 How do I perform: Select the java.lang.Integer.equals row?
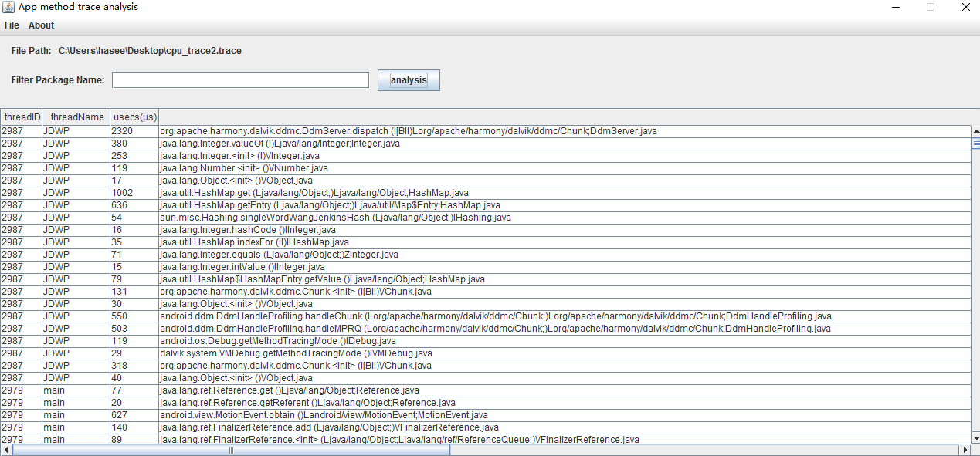(485, 255)
